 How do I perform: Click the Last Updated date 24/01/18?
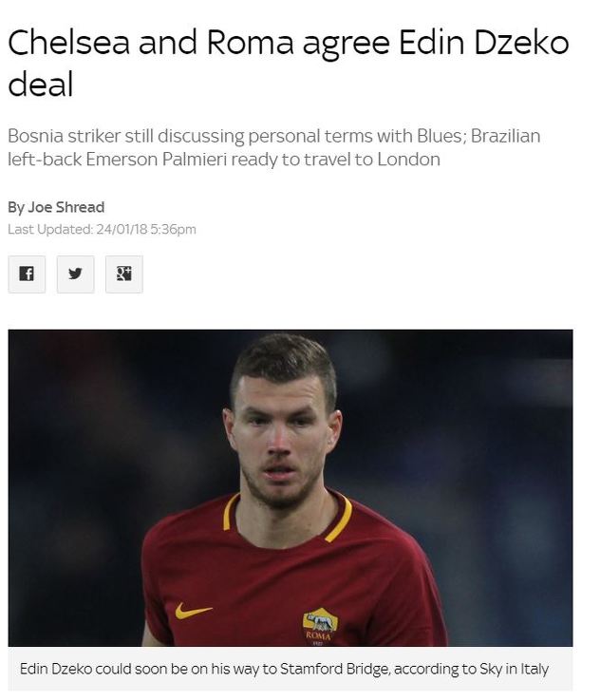pos(122,230)
